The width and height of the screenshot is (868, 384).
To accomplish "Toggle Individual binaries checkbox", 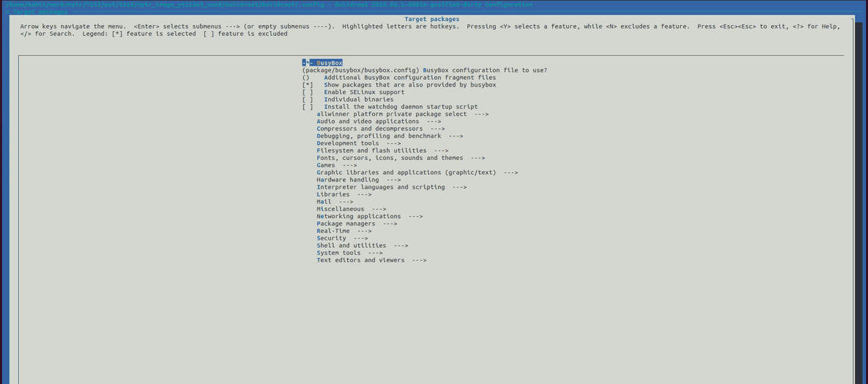I will (348, 100).
